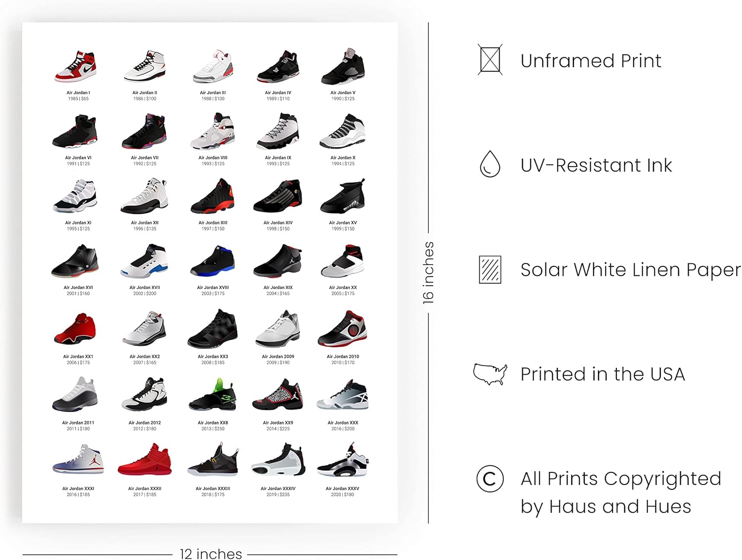Viewport: 742px width, 560px height.
Task: Click the "Unframed Print" text label
Action: (591, 61)
